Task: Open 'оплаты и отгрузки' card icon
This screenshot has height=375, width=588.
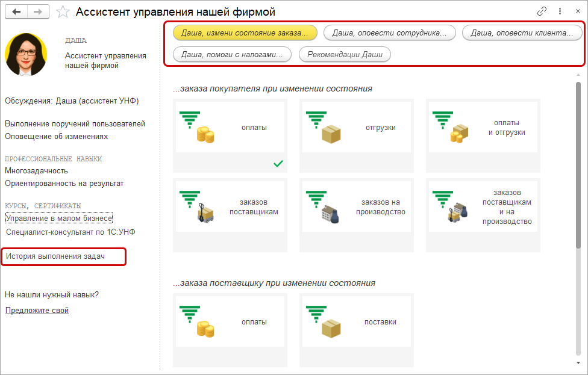Action: coord(451,127)
